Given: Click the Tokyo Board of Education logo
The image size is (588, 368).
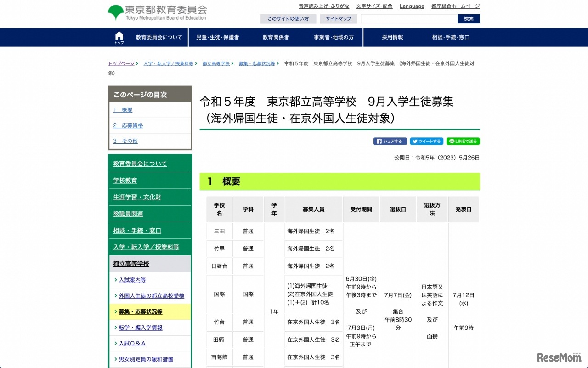Looking at the screenshot, I should (158, 12).
